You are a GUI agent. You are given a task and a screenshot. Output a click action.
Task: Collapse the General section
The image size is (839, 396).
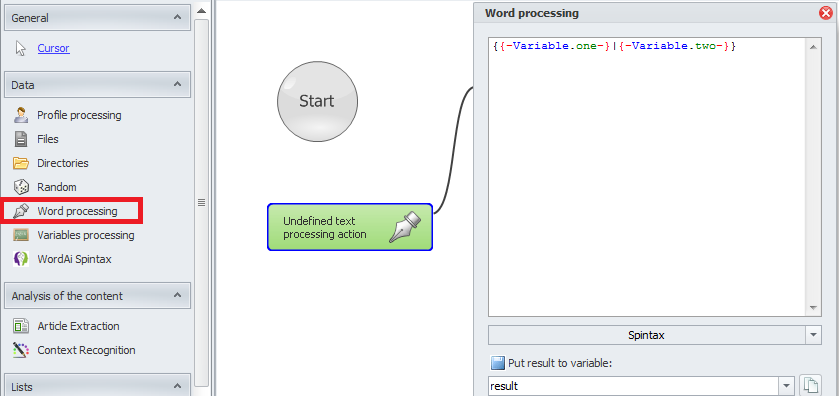(x=177, y=18)
